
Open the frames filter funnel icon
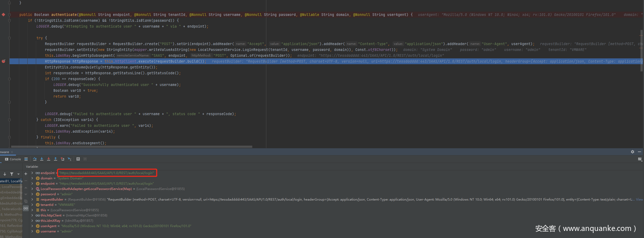tap(12, 174)
